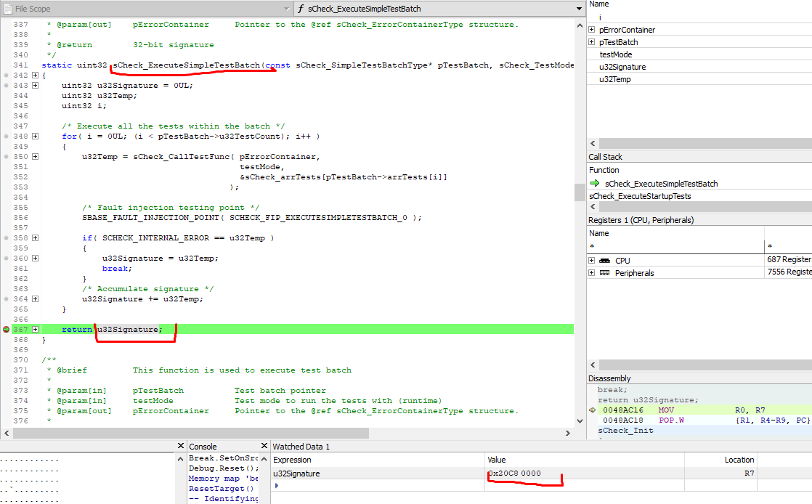Collapse the for loop fold at line 348
This screenshot has width=812, height=504.
pos(35,137)
